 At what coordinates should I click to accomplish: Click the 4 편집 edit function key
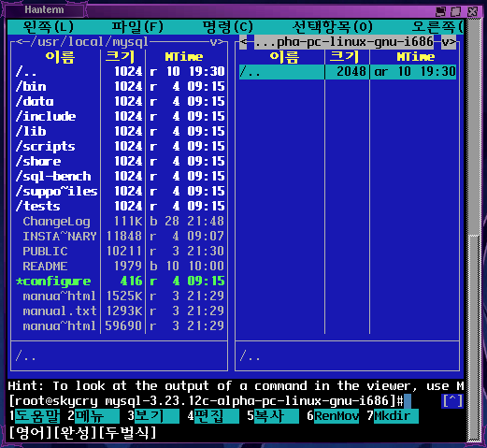point(213,416)
